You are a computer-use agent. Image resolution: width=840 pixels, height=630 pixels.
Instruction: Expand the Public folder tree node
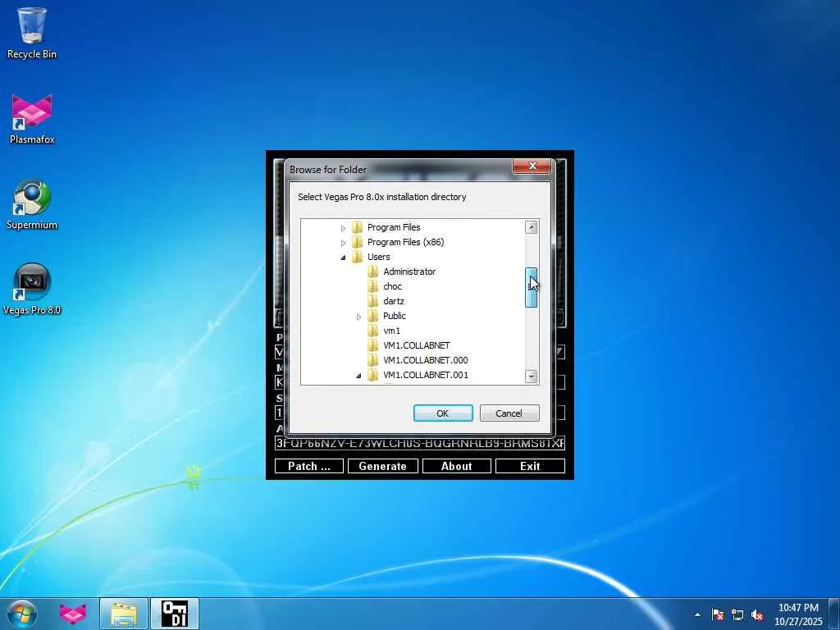click(359, 317)
